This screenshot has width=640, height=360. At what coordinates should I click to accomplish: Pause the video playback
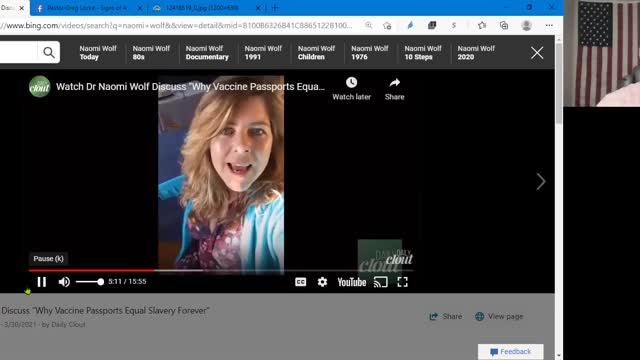coord(42,282)
